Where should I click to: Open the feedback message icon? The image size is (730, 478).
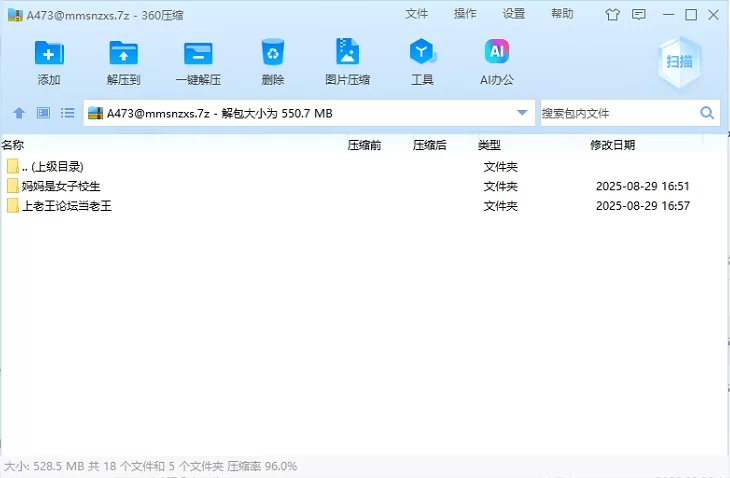point(638,15)
